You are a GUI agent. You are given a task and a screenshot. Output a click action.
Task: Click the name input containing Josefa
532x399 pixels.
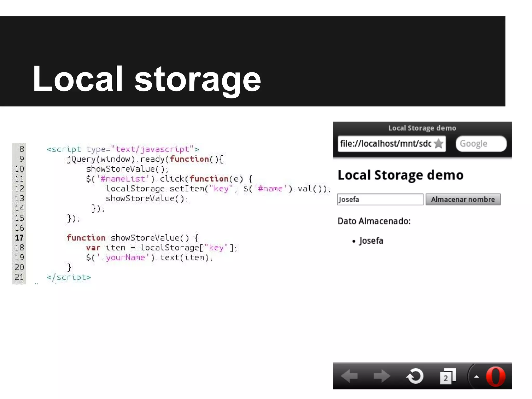pos(380,199)
